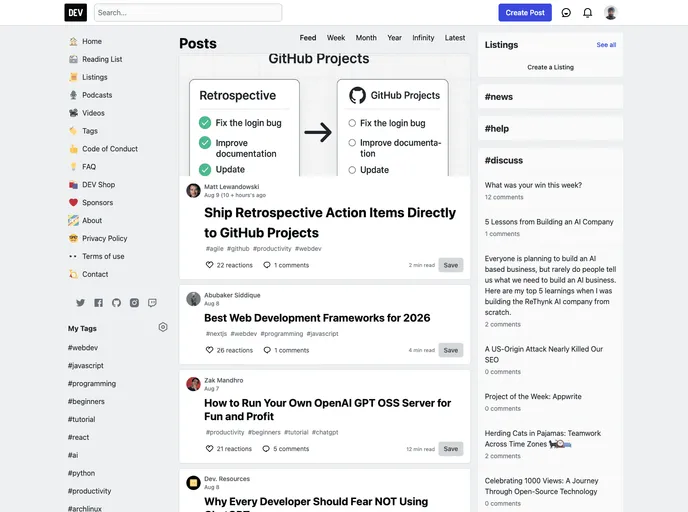Open the messages chat icon
The height and width of the screenshot is (512, 688).
pos(566,13)
